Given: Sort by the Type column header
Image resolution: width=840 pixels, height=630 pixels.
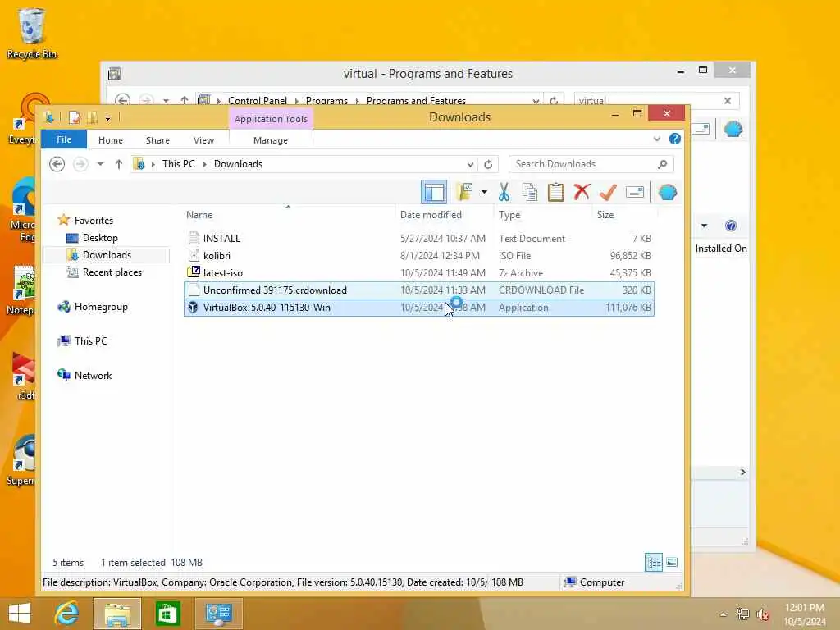Looking at the screenshot, I should [543, 215].
